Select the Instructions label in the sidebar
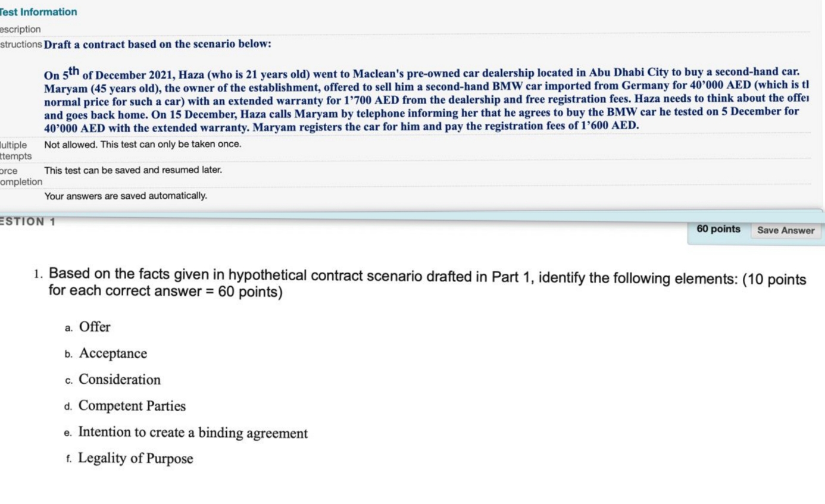The width and height of the screenshot is (825, 504). coord(21,44)
